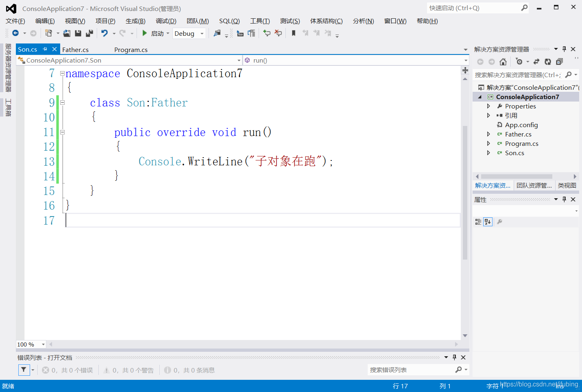Click the Navigate Backward arrow in toolbar
The height and width of the screenshot is (392, 582).
click(15, 33)
